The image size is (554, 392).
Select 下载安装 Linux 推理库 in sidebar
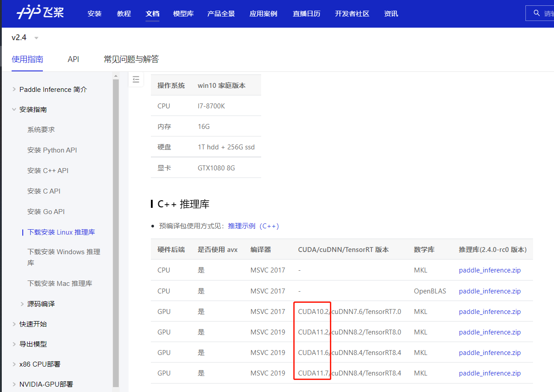tap(61, 232)
